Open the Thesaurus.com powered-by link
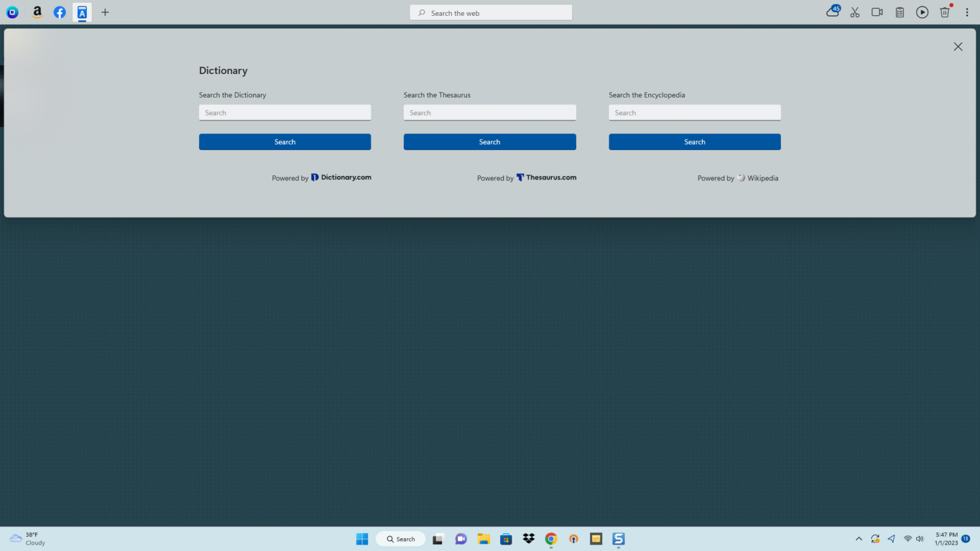This screenshot has height=551, width=980. (546, 178)
